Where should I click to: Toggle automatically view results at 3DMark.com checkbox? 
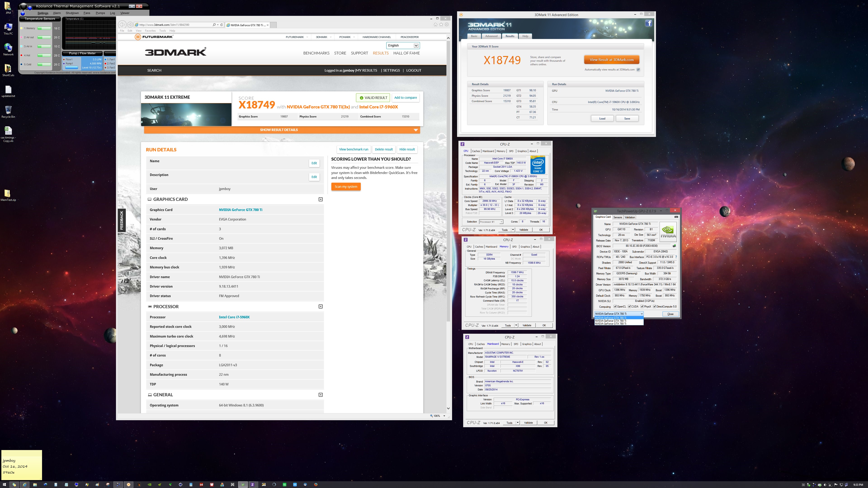(x=638, y=70)
